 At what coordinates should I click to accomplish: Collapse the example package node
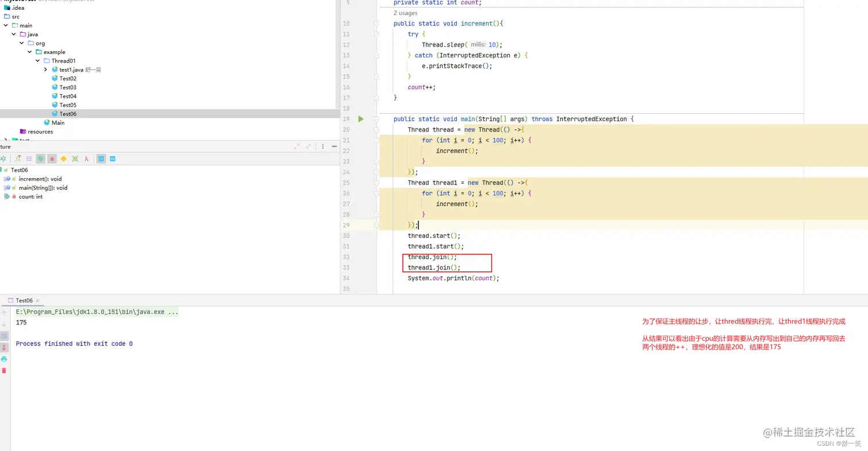[x=30, y=52]
